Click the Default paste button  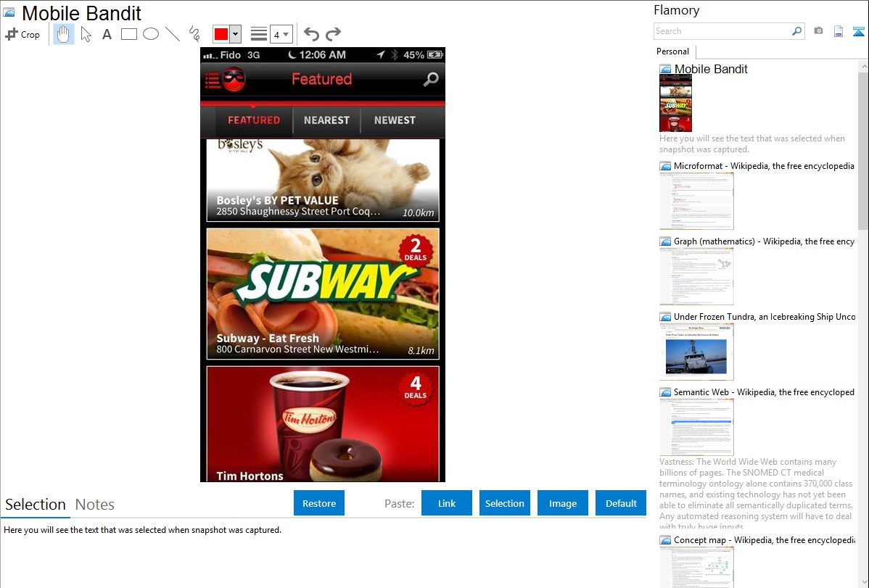[621, 503]
